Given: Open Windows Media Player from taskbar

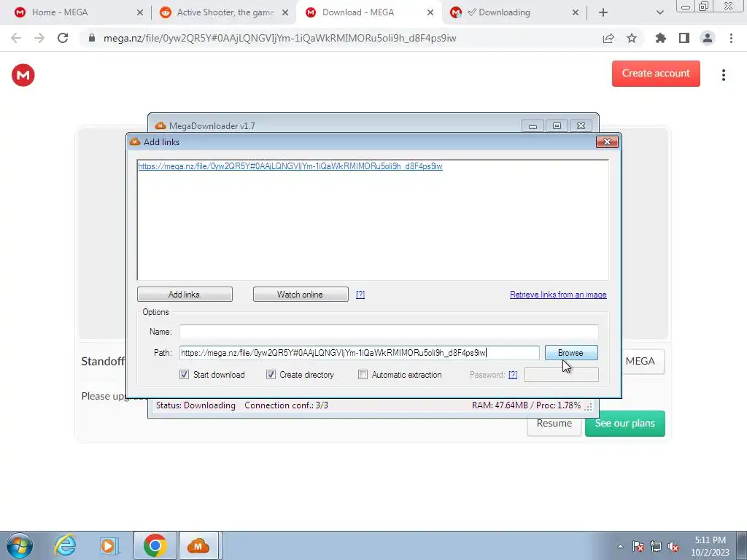Looking at the screenshot, I should pyautogui.click(x=109, y=545).
